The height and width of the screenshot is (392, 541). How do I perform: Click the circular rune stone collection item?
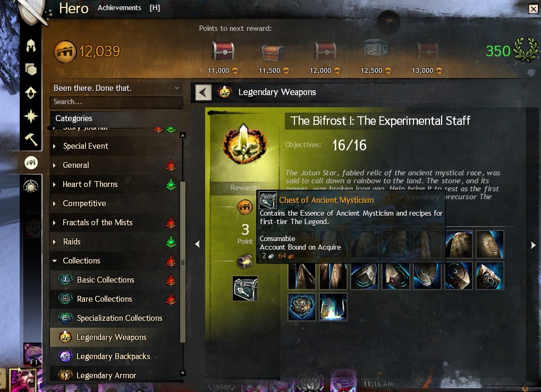coord(301,307)
